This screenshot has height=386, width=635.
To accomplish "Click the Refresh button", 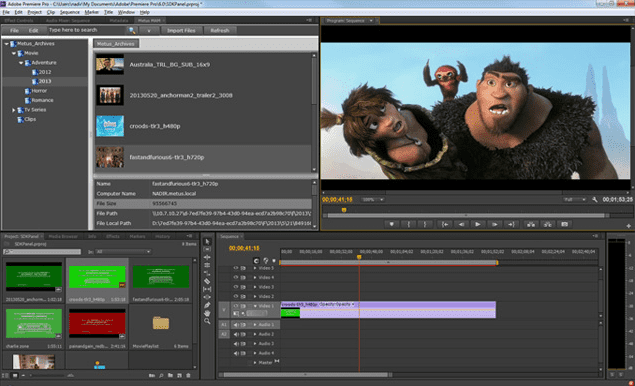I will [220, 30].
